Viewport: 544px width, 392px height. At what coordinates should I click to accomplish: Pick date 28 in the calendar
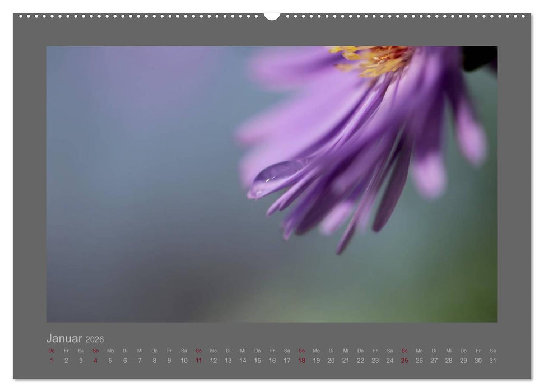[x=449, y=361]
